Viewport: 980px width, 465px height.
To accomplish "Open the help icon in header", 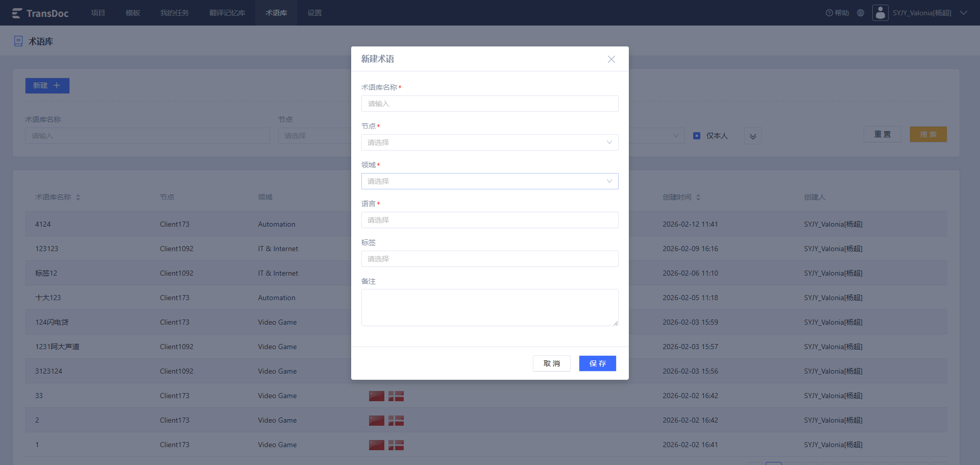I will click(x=829, y=13).
